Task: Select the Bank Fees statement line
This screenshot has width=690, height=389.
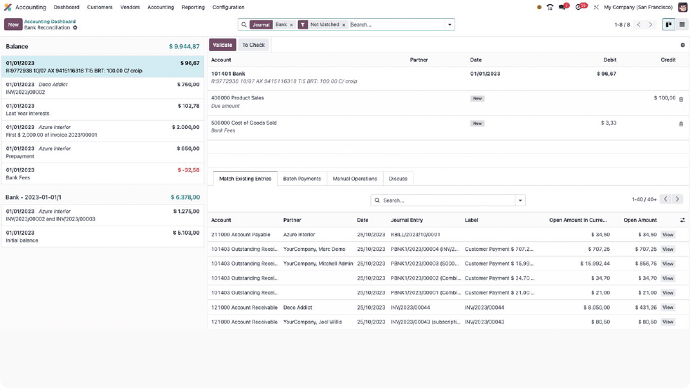Action: tap(102, 174)
